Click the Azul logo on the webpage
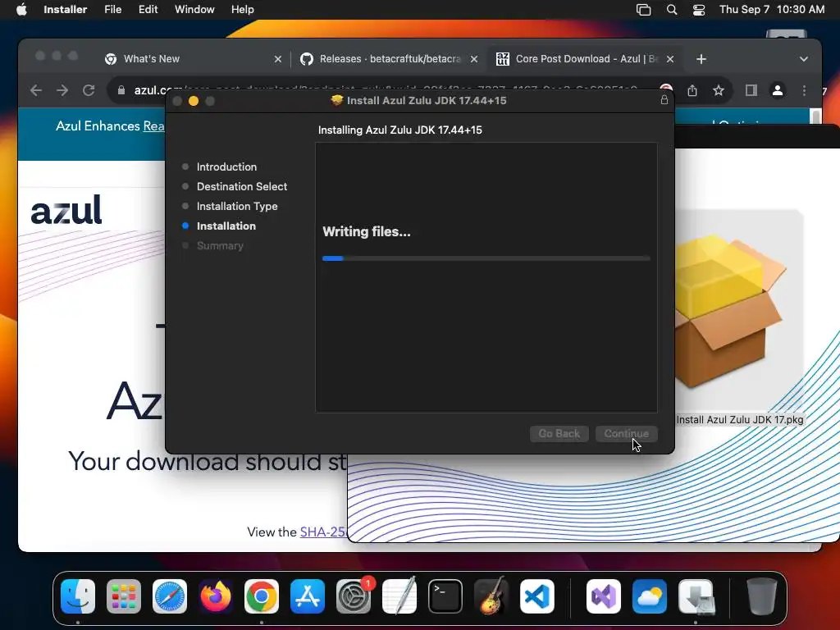The image size is (840, 630). click(66, 209)
